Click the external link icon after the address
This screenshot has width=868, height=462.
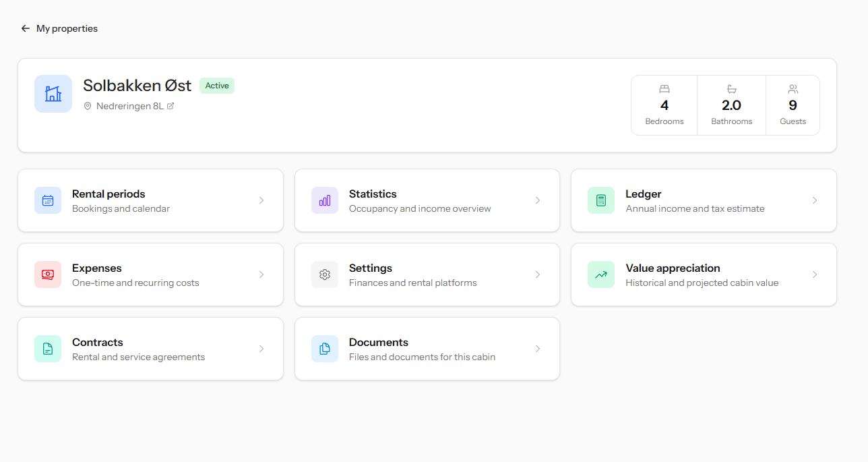170,106
